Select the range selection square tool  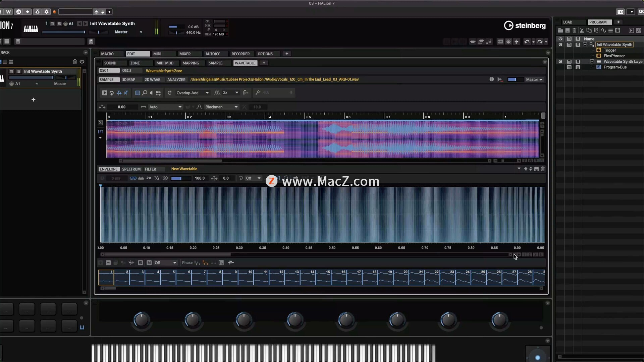pyautogui.click(x=137, y=93)
